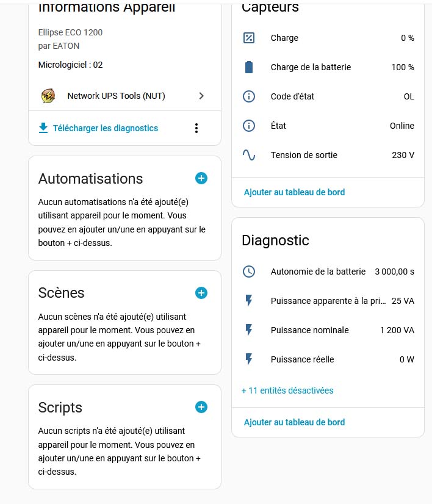The image size is (432, 504).
Task: Click the clock icon for Autonomie de la batterie
Action: click(x=249, y=272)
